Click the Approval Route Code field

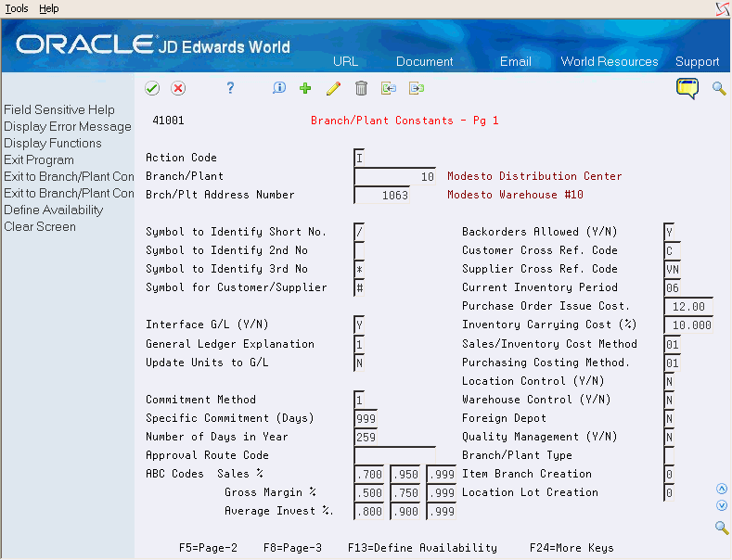[395, 455]
